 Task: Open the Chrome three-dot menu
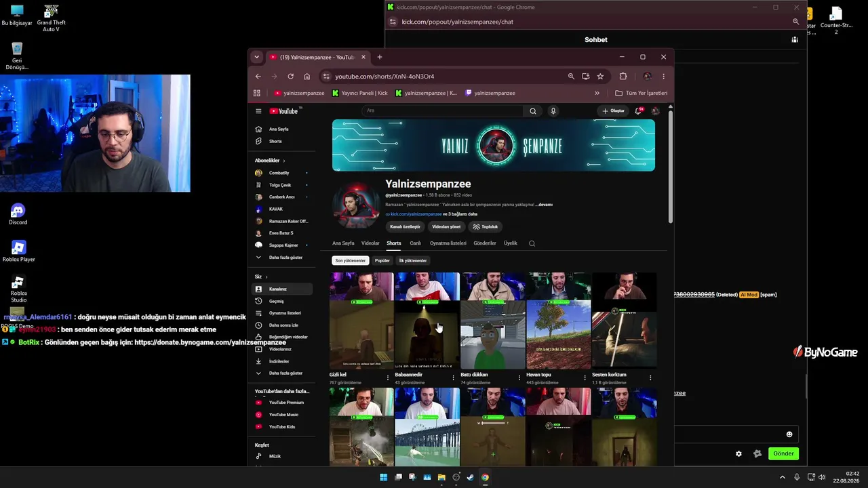[663, 77]
